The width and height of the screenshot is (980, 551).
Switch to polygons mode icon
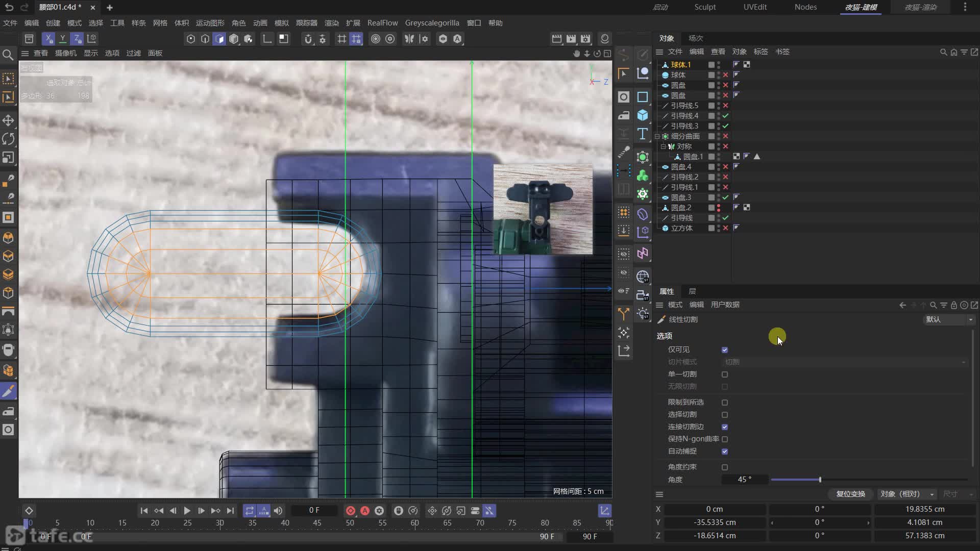tap(219, 39)
